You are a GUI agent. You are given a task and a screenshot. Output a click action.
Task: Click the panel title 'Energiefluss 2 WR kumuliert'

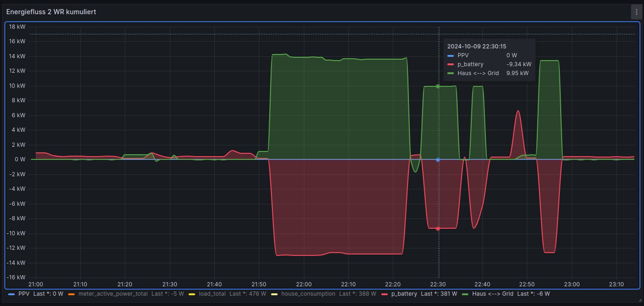(x=51, y=12)
